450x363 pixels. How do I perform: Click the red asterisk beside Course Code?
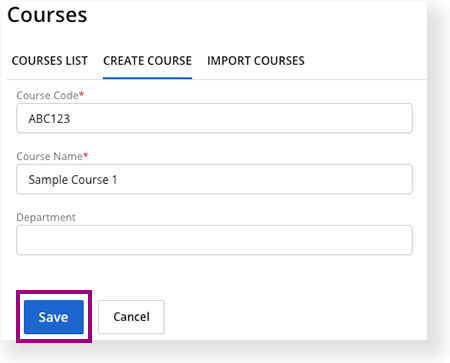82,94
